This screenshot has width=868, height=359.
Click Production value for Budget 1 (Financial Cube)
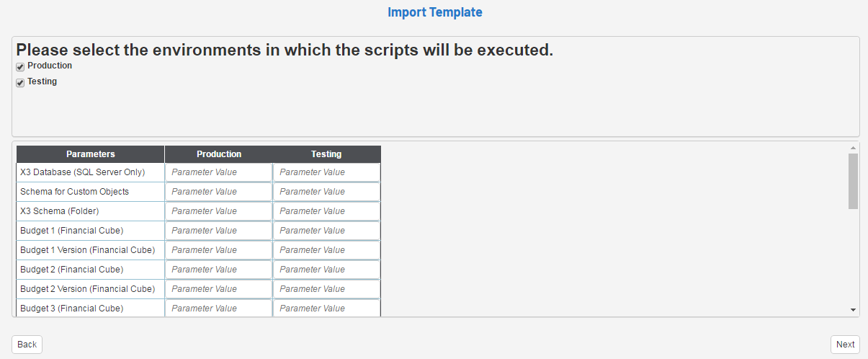tap(218, 231)
